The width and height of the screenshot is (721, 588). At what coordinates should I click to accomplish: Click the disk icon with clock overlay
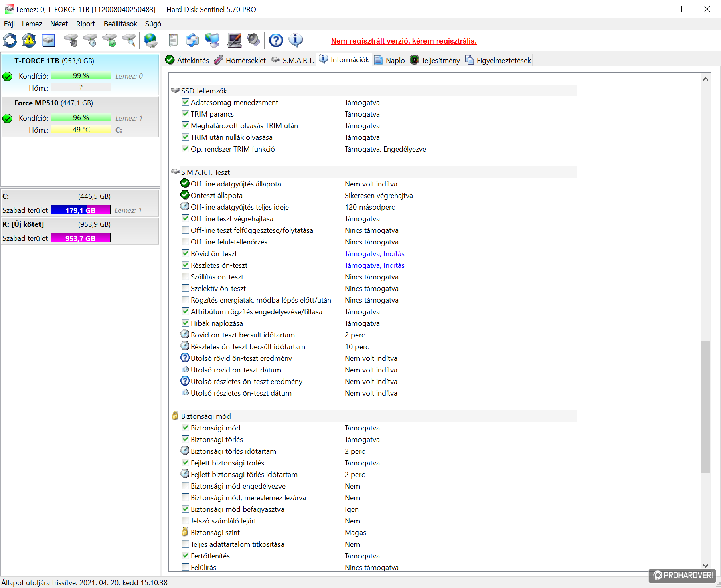click(x=91, y=40)
